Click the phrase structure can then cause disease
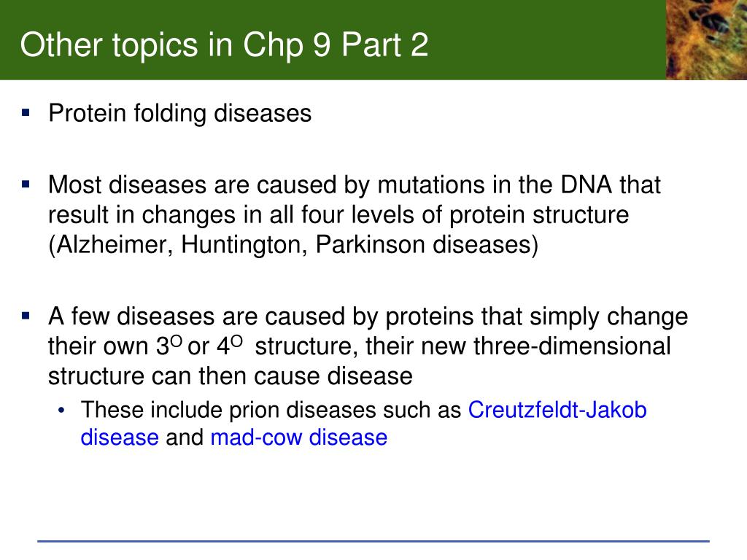Viewport: 747px width, 560px height. pos(230,376)
